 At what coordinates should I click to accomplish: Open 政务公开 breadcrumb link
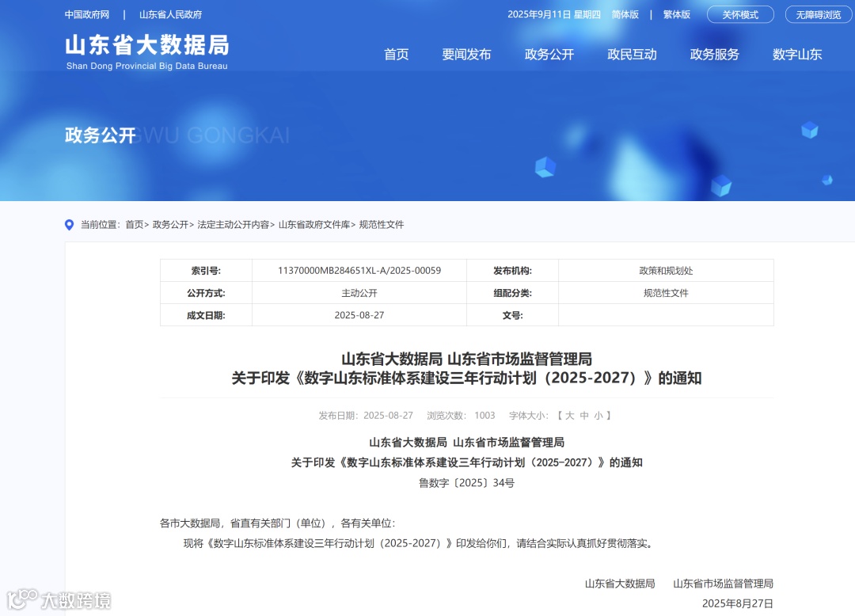170,225
